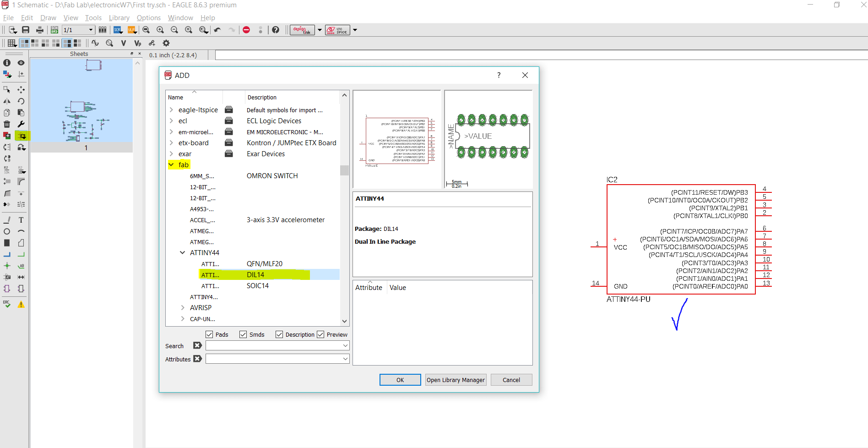The width and height of the screenshot is (868, 448).
Task: Print the schematic
Action: [x=40, y=30]
